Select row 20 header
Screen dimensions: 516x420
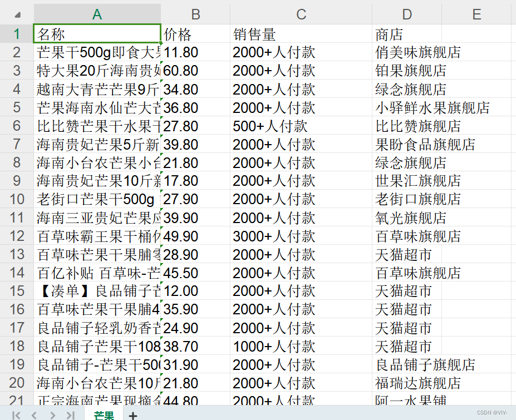[x=17, y=383]
